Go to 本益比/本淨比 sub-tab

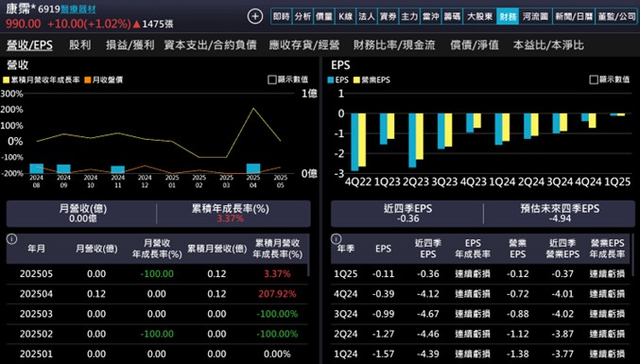tap(548, 44)
